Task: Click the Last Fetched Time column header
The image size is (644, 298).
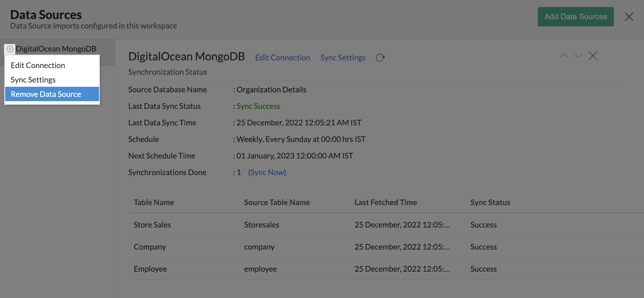Action: point(385,202)
